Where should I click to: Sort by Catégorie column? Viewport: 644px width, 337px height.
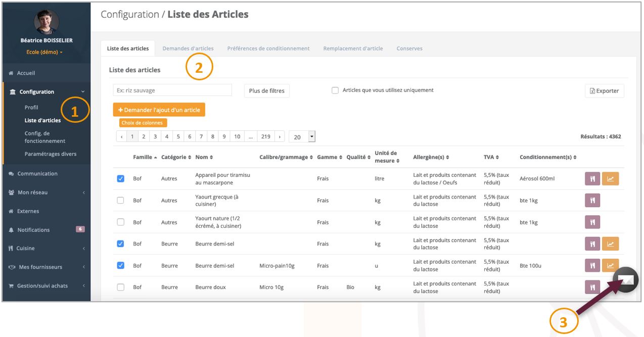[x=176, y=157]
